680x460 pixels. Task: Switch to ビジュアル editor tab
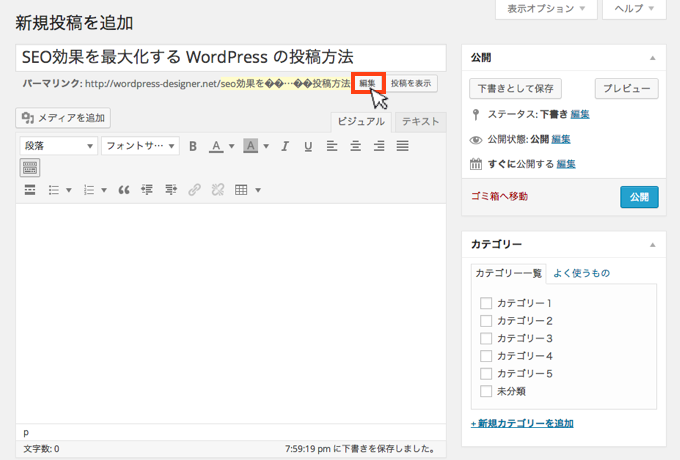[x=361, y=122]
